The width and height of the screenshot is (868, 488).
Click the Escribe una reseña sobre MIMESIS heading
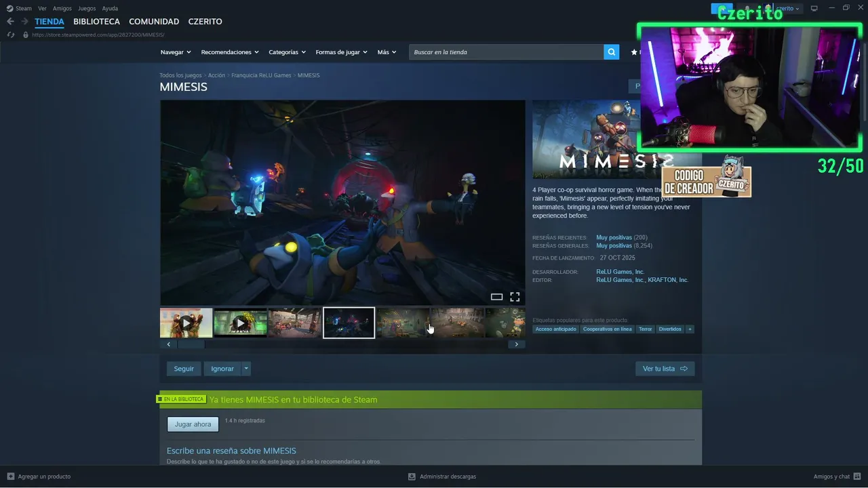pyautogui.click(x=231, y=451)
